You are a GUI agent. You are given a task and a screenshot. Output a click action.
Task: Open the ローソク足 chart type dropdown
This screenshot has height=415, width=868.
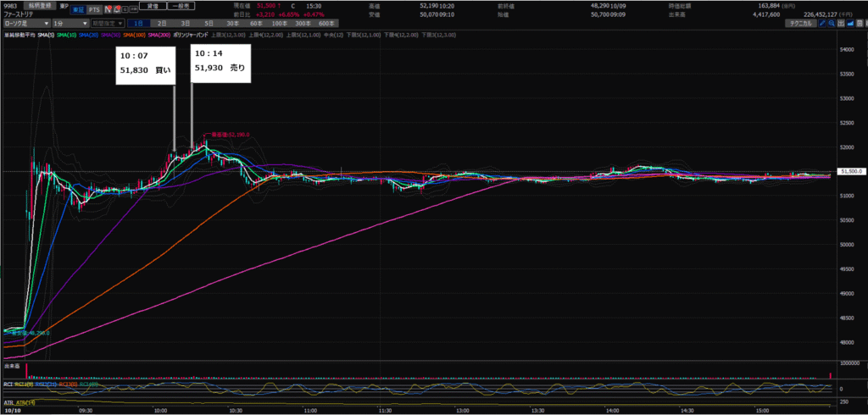tap(24, 24)
